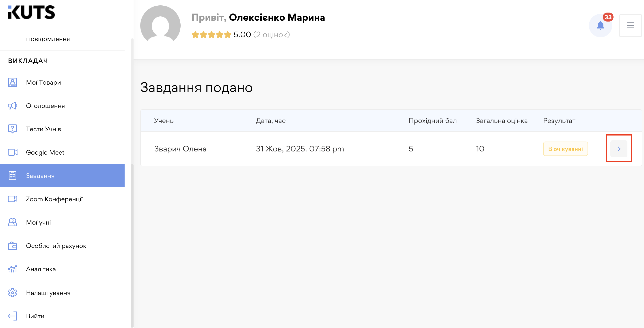Open the hamburger menu
This screenshot has height=328, width=644.
pos(630,25)
